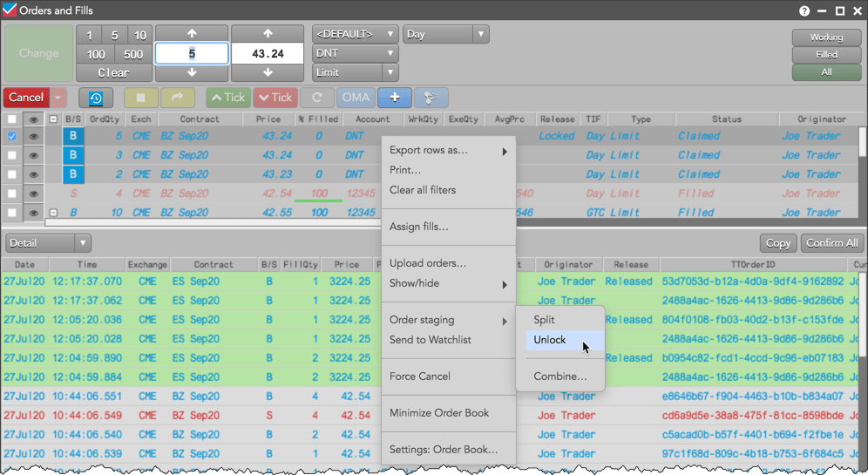
Task: Collapse all rows via header expander
Action: [53, 119]
